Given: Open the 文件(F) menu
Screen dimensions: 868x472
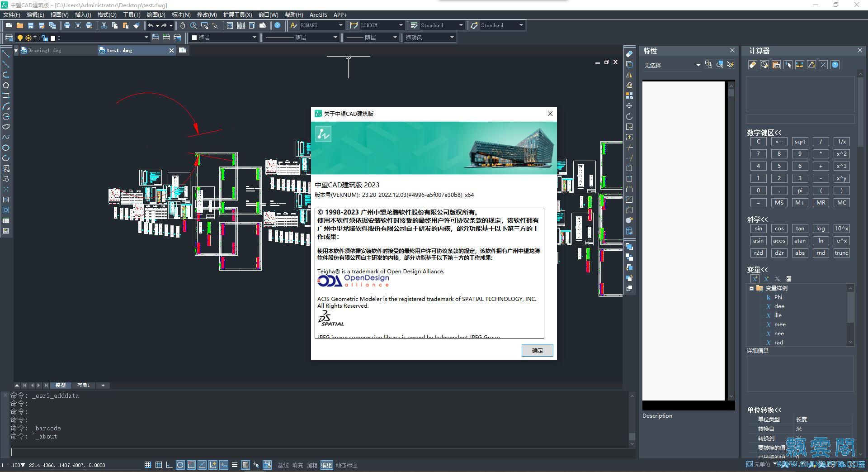Looking at the screenshot, I should [12, 15].
